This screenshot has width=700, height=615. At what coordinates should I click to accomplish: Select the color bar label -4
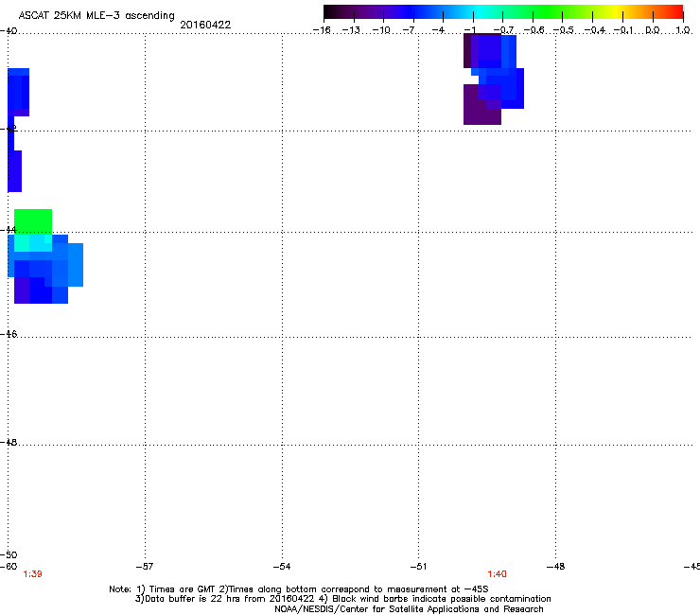(439, 30)
